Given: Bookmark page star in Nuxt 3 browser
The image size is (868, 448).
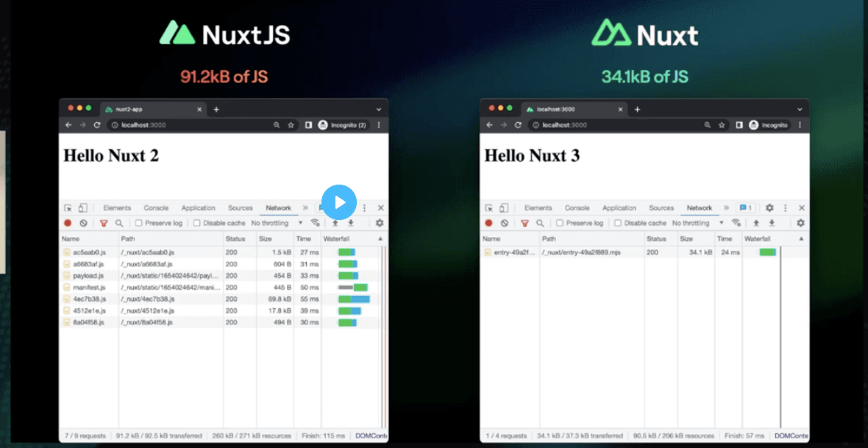Looking at the screenshot, I should pos(722,125).
